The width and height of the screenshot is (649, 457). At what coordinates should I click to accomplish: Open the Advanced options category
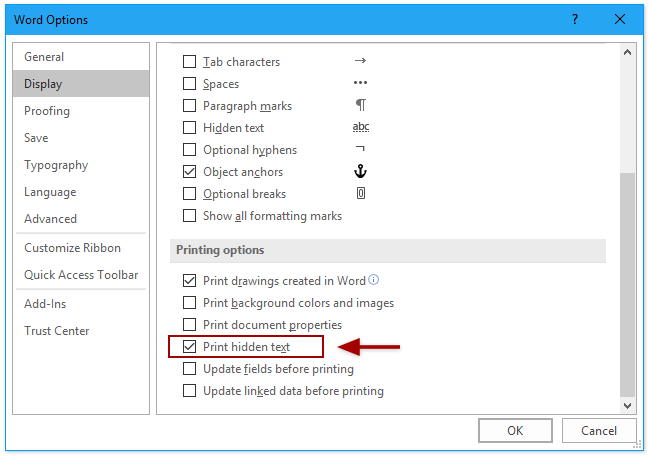point(50,219)
